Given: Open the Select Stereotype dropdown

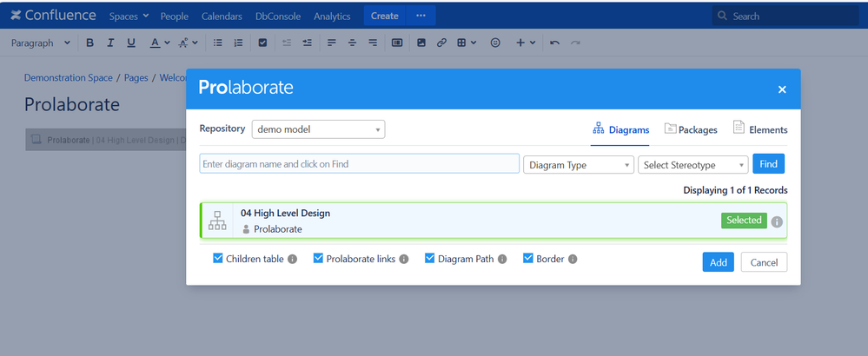Looking at the screenshot, I should [x=693, y=165].
